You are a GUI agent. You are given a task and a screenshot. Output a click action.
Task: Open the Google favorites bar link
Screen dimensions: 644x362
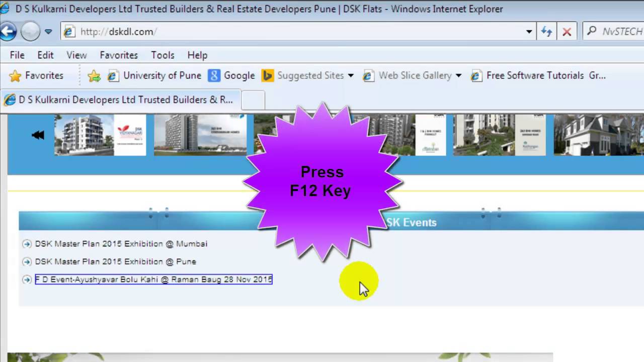[232, 76]
